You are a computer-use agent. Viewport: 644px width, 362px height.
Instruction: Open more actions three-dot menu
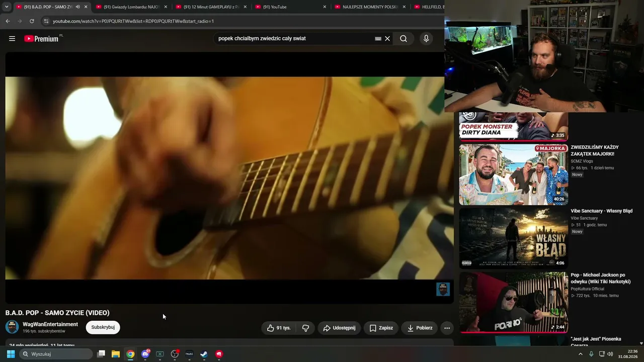(x=447, y=328)
